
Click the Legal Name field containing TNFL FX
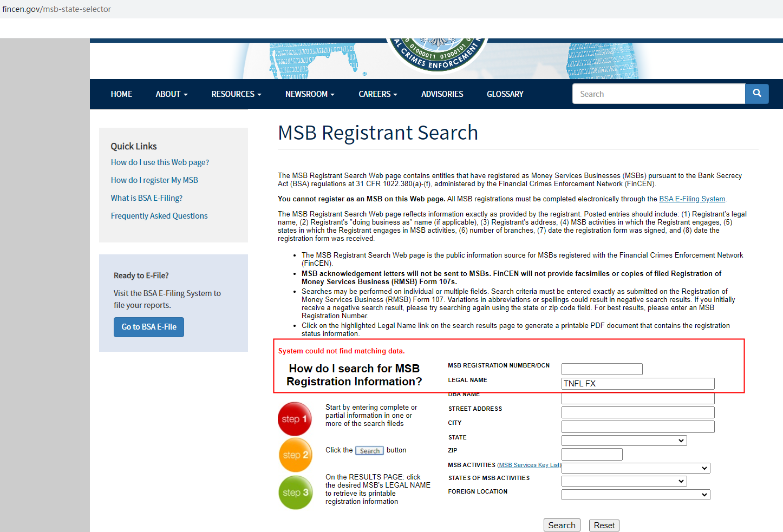638,384
